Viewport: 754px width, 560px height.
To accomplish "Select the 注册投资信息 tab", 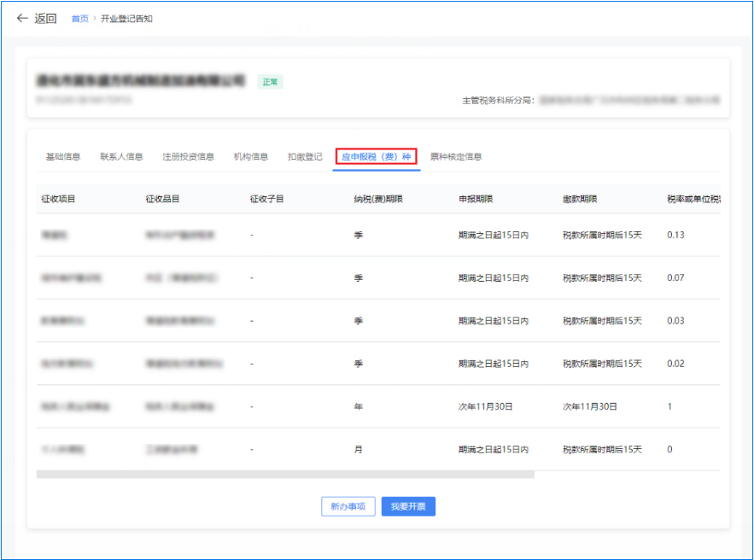I will 188,156.
